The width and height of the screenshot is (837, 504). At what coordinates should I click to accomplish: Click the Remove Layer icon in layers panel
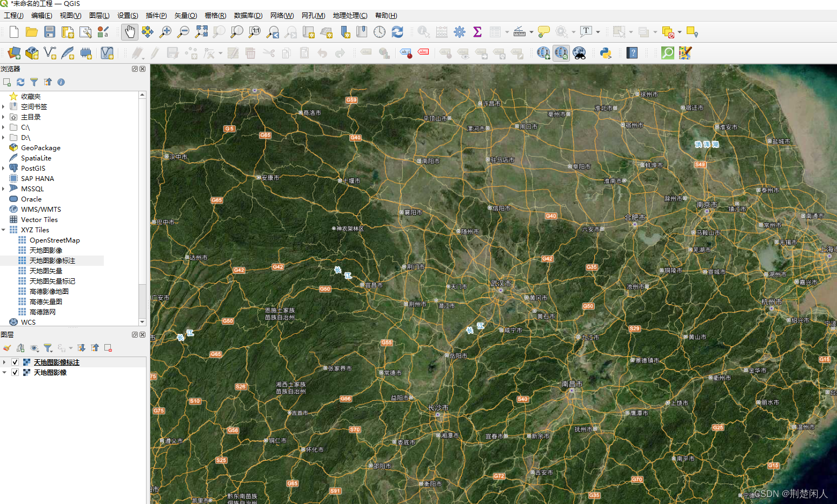coord(108,348)
